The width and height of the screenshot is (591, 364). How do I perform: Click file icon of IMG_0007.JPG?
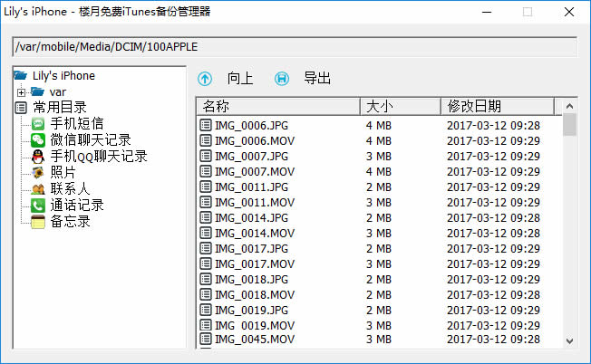(206, 156)
